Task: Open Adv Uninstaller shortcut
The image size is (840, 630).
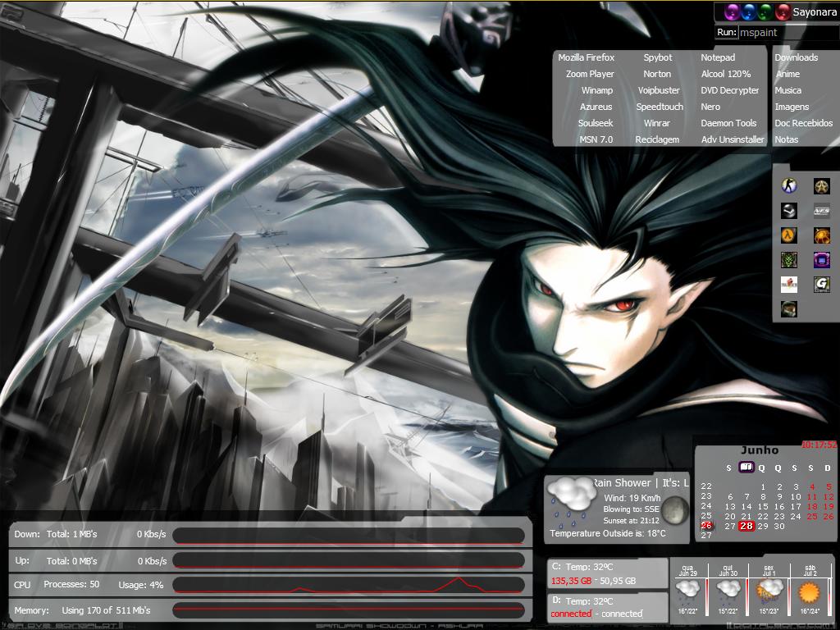Action: coord(733,139)
